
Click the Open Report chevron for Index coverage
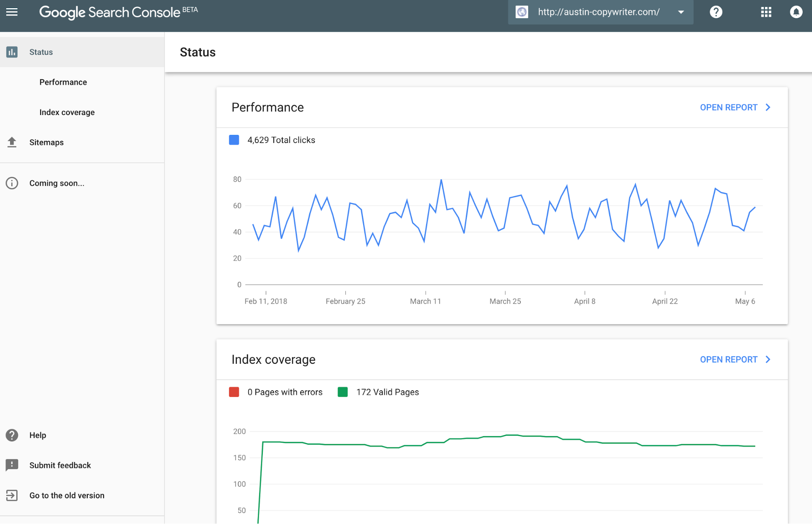coord(768,359)
